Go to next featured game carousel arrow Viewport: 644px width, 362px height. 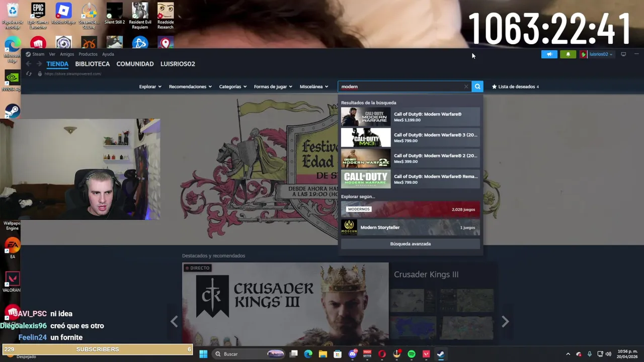[505, 321]
